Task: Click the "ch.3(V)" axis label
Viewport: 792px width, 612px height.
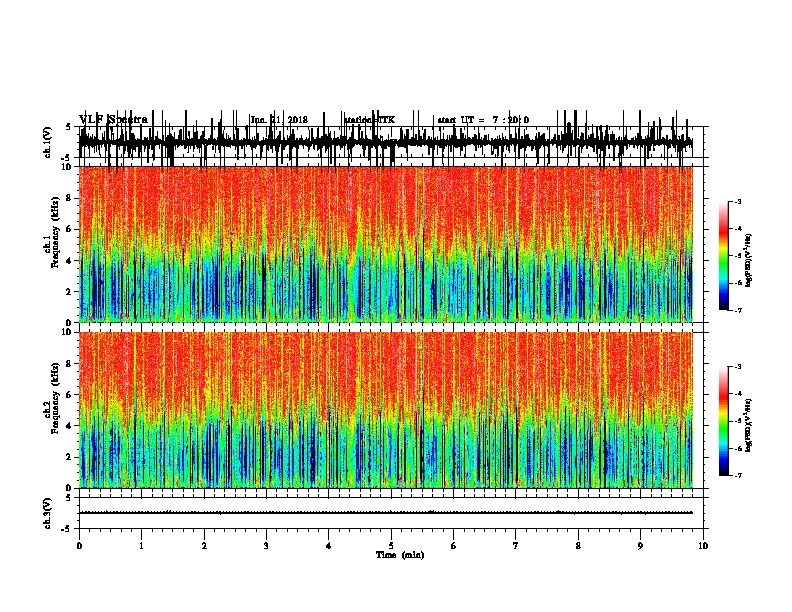Action: pyautogui.click(x=48, y=513)
